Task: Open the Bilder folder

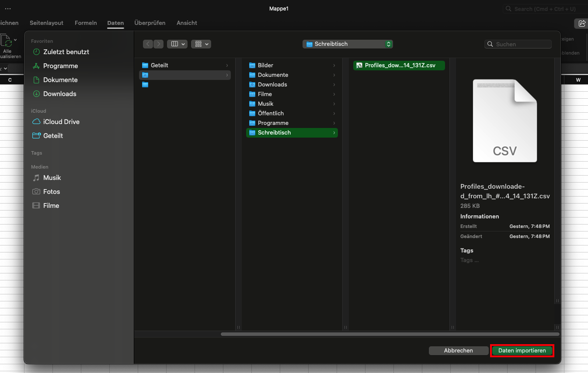Action: pyautogui.click(x=265, y=66)
